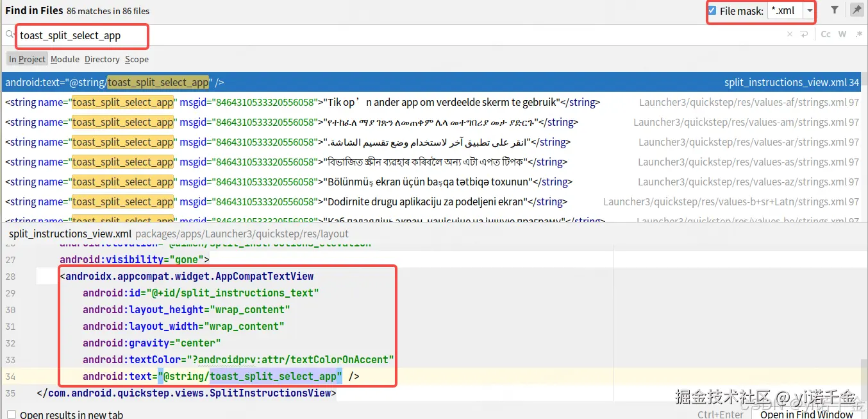Toggle Match Case (Cc) option
868x419 pixels.
826,35
